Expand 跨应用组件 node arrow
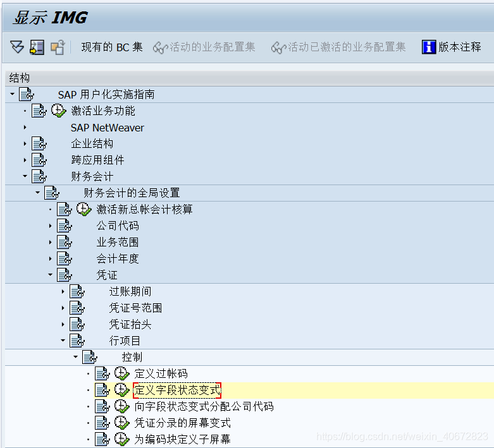 pos(25,160)
